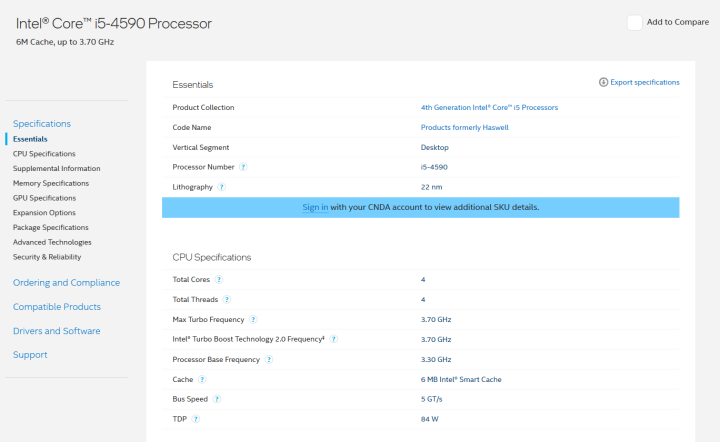This screenshot has height=442, width=720.
Task: Click the Sign in link
Action: coord(315,207)
